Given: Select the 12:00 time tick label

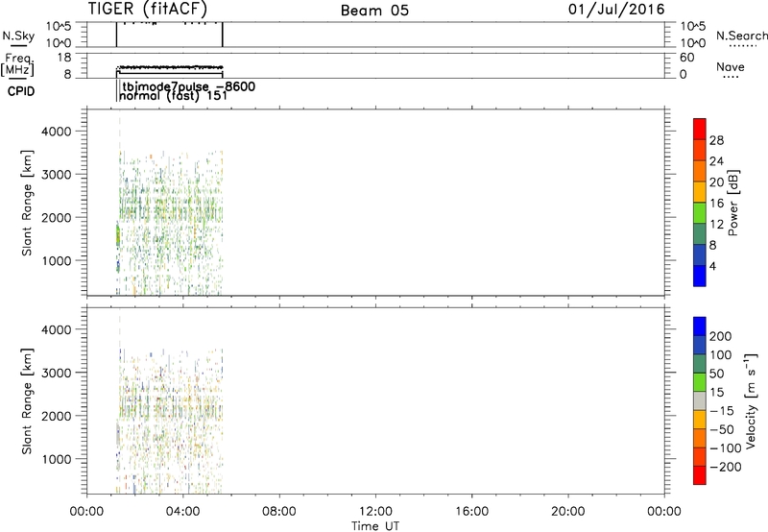Looking at the screenshot, I should 375,512.
